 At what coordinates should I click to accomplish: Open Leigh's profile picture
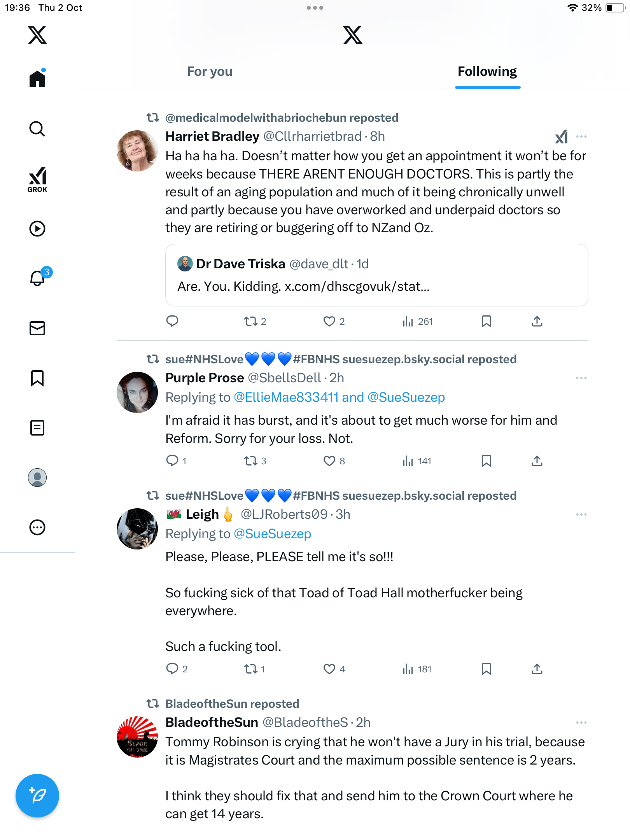pos(137,528)
